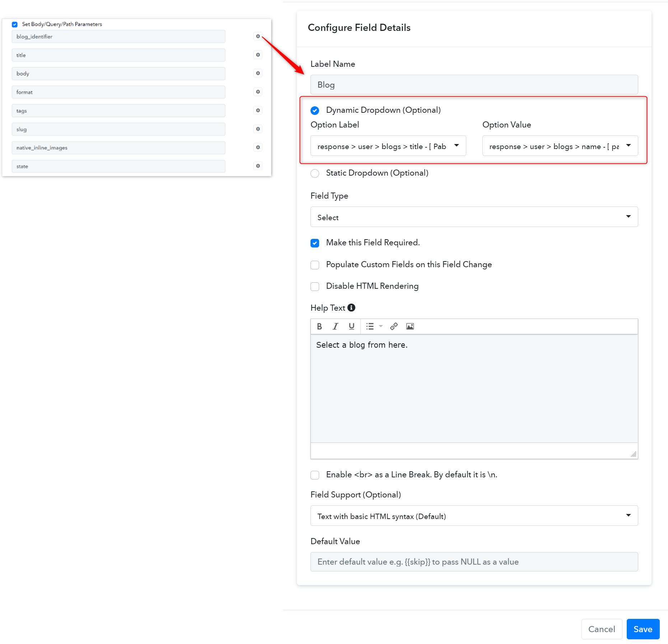Enable Populate Custom Fields on this Field Change

[315, 265]
